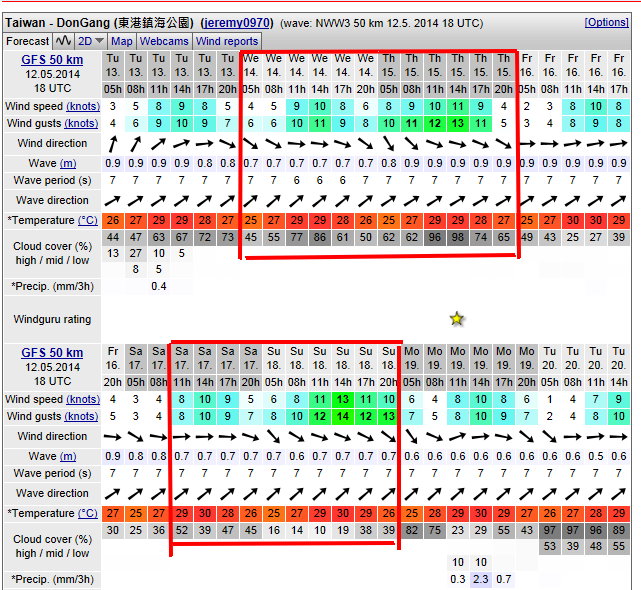Expand the 2D dropdown tab

point(90,41)
